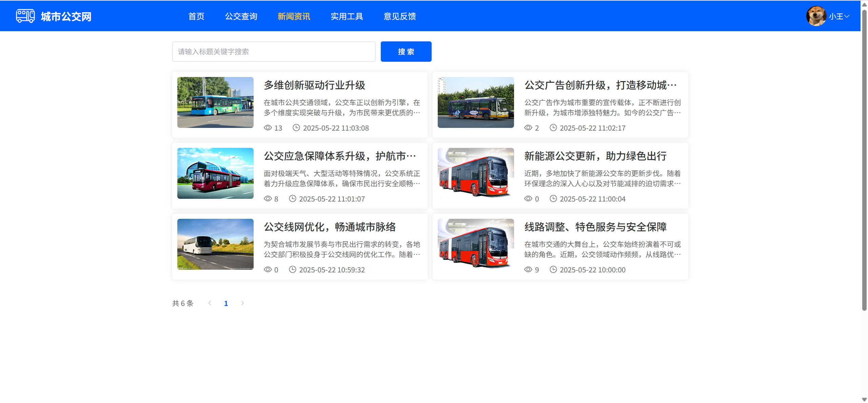Go to next page arrow
This screenshot has height=403, width=868.
tap(242, 303)
